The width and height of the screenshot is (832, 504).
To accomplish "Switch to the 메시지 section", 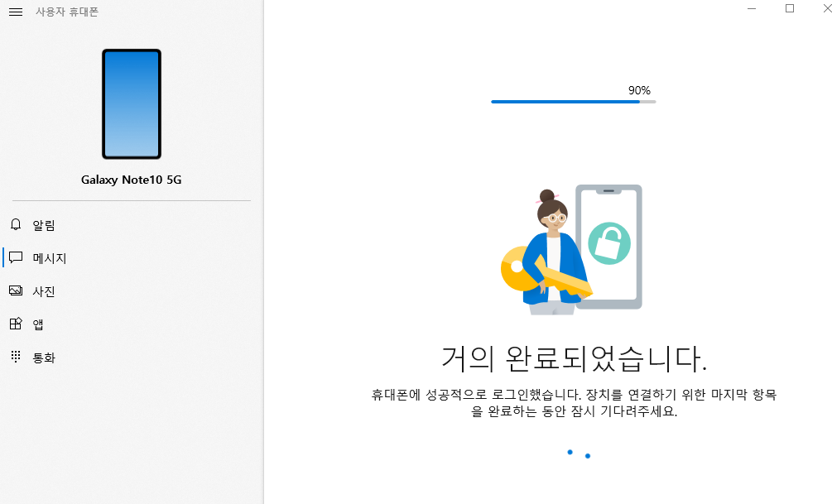I will pos(132,258).
